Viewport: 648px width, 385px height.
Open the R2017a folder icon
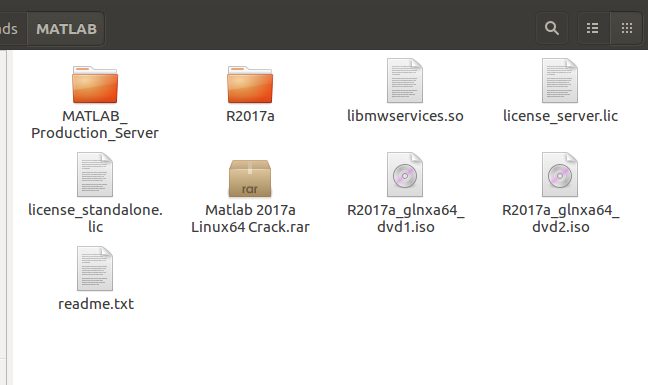coord(250,84)
